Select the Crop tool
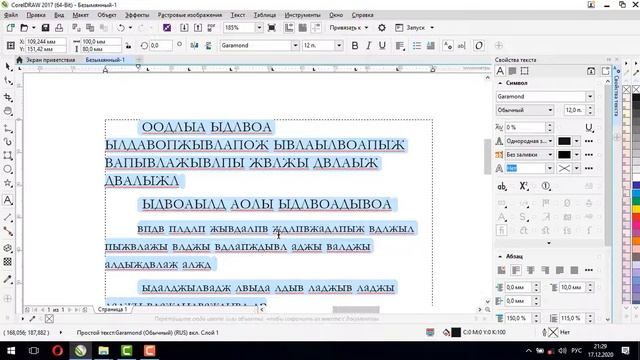The height and width of the screenshot is (360, 640). click(8, 97)
